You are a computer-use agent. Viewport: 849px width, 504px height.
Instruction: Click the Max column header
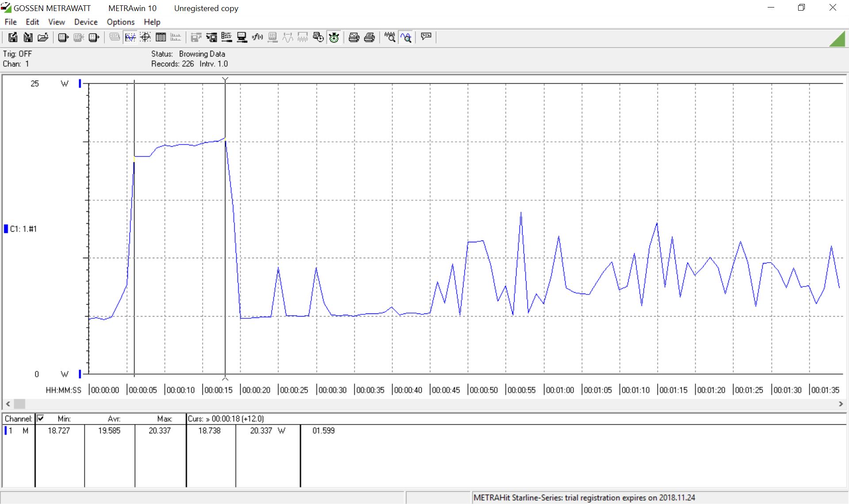[164, 419]
